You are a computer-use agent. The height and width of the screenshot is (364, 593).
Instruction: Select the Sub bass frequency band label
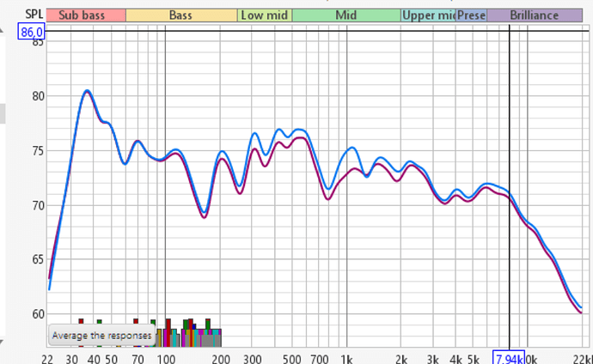tap(86, 15)
